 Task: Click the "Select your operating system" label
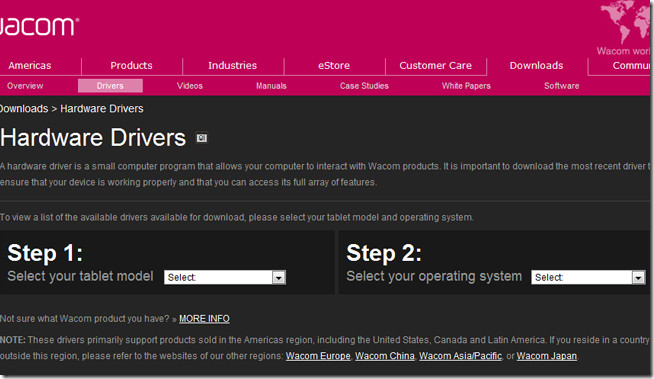434,276
